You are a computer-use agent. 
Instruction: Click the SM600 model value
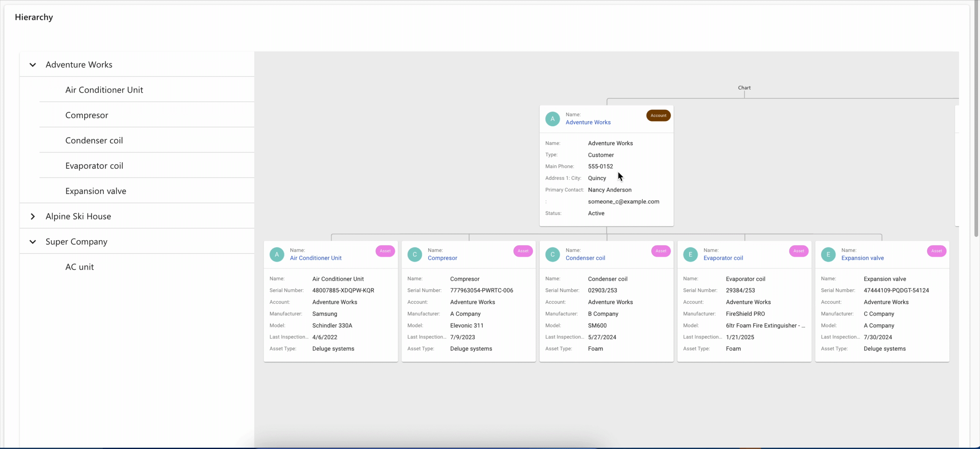(597, 325)
